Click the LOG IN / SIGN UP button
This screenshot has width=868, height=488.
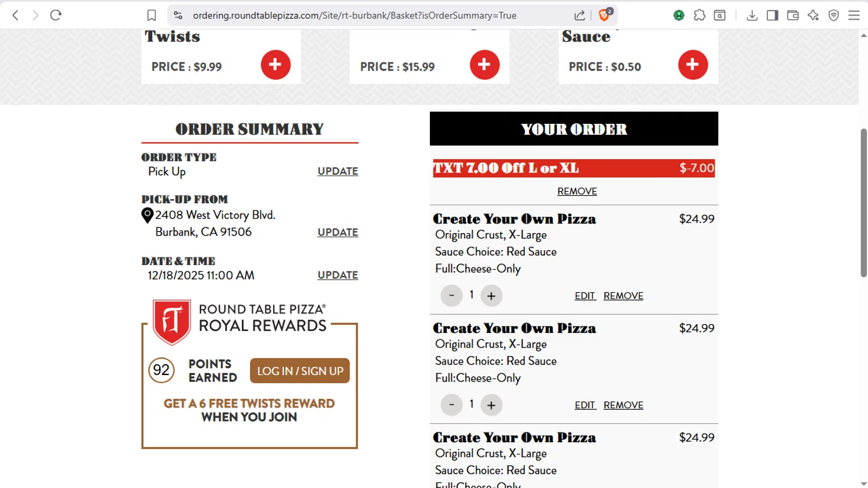coord(300,371)
